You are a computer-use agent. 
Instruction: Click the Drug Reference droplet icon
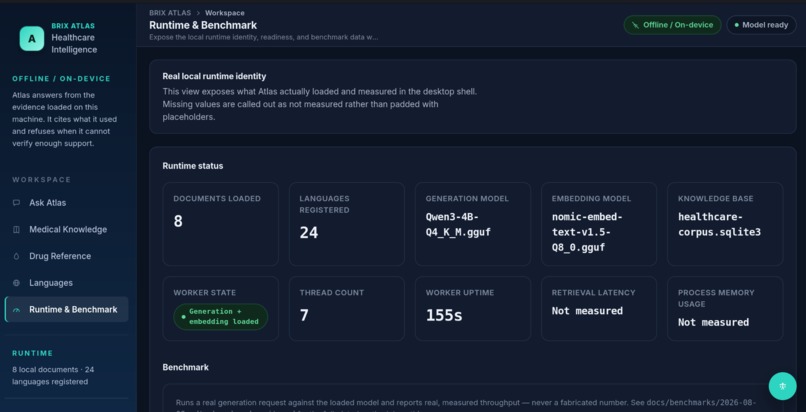[16, 256]
